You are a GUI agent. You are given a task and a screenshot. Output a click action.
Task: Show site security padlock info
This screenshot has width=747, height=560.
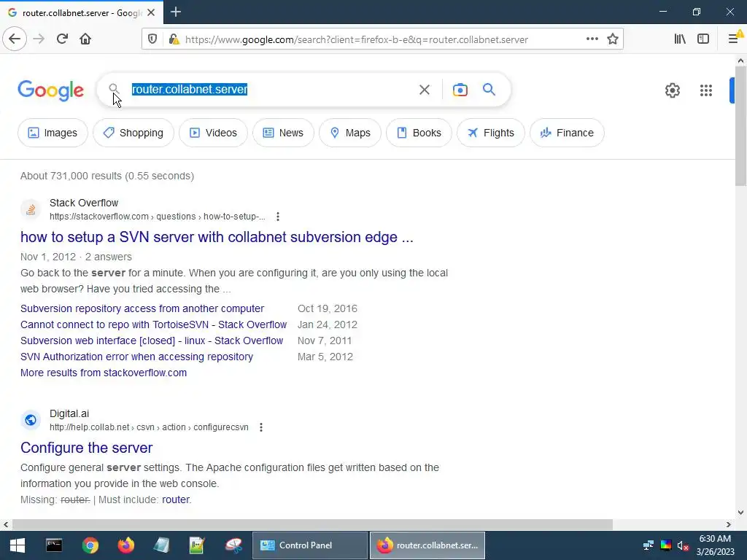(x=174, y=39)
